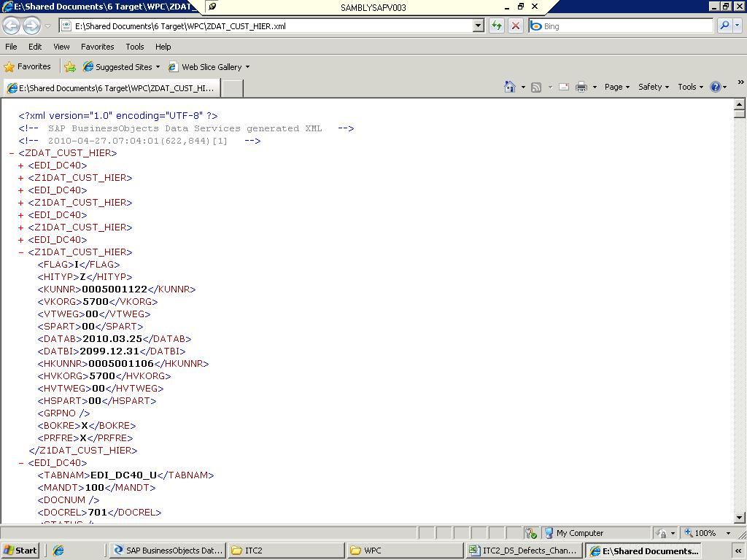The width and height of the screenshot is (747, 560).
Task: Open the Page command bar menu
Action: pos(617,87)
